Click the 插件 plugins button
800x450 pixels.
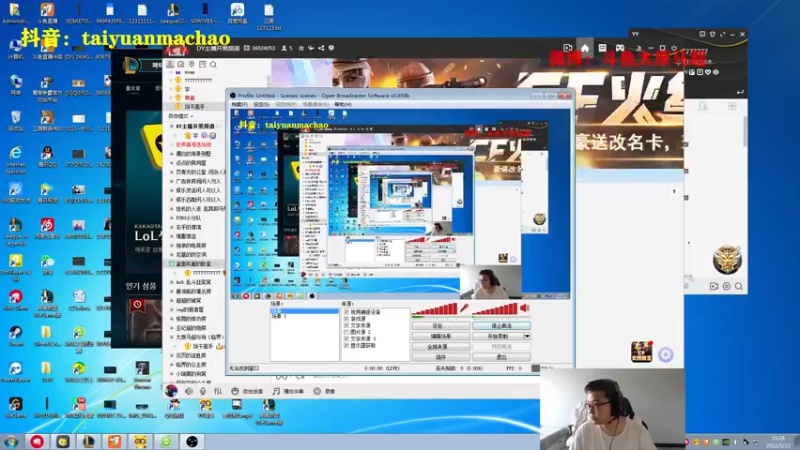click(x=441, y=357)
